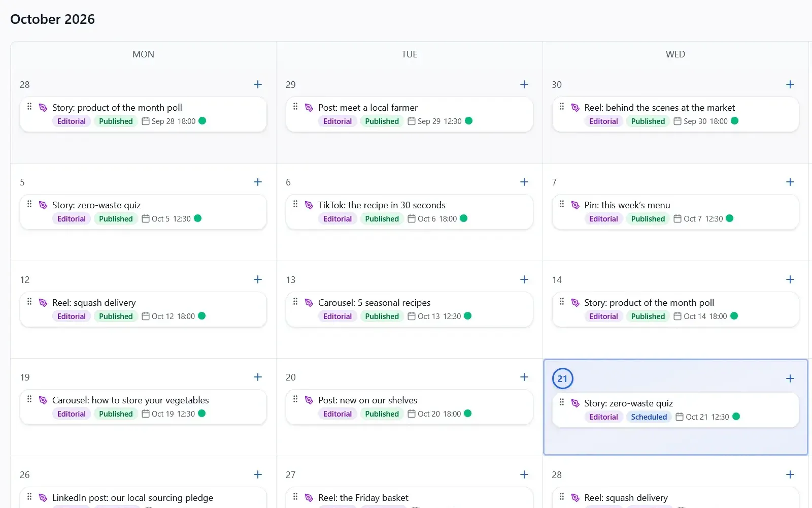The height and width of the screenshot is (508, 812).
Task: Add a new item on October 26
Action: tap(258, 474)
